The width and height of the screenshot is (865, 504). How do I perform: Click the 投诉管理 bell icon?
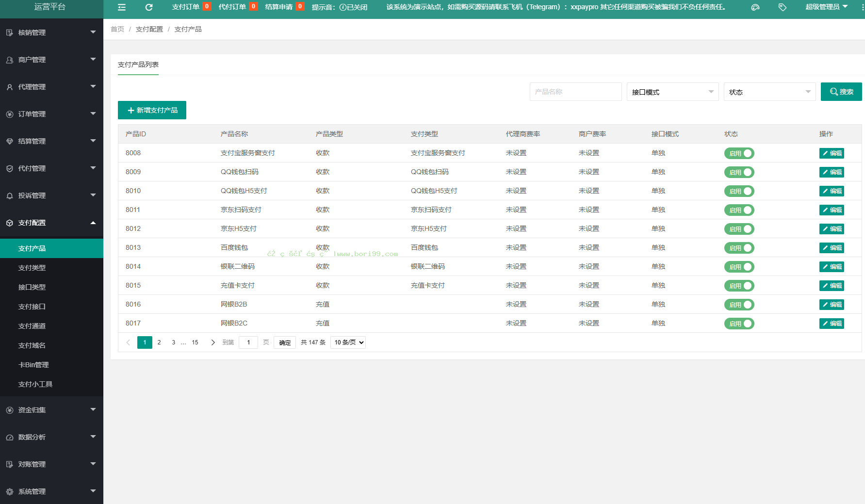pos(10,195)
